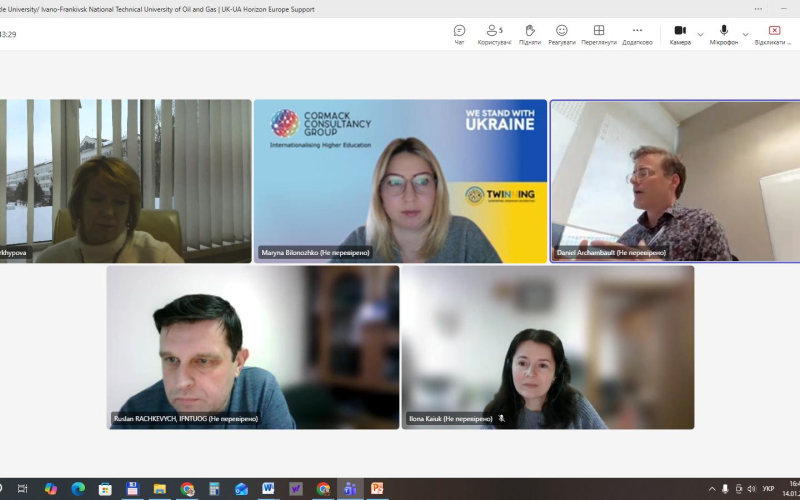
Task: Open Word from the taskbar
Action: [x=268, y=489]
